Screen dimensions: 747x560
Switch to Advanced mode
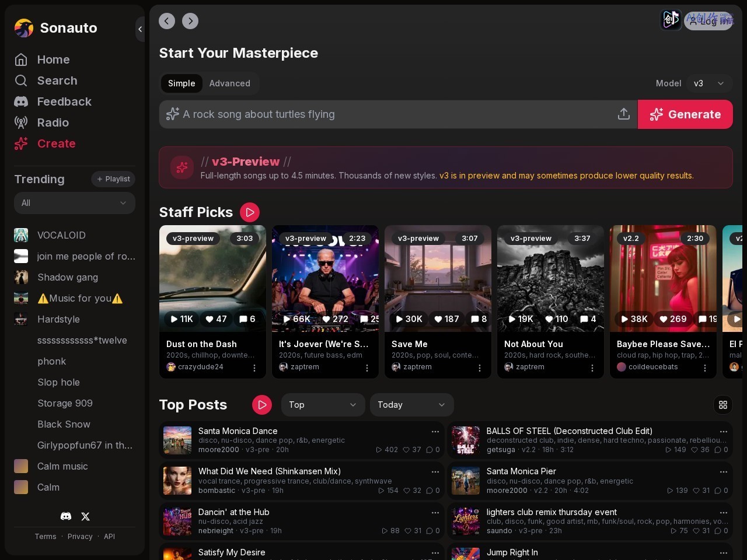coord(230,83)
